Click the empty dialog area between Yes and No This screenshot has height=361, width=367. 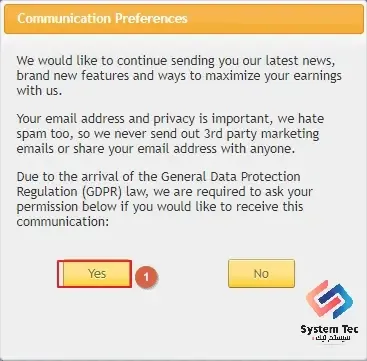pos(192,274)
